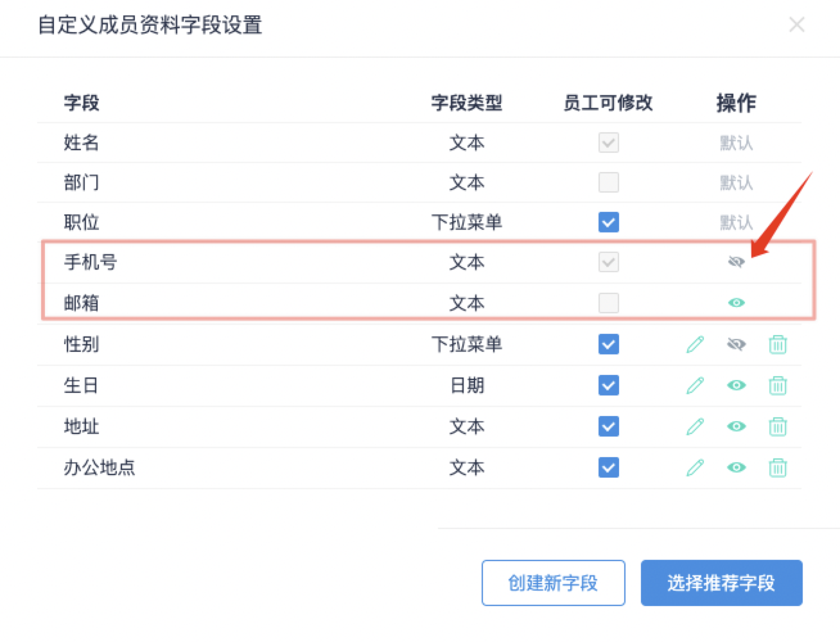Click the 选择推荐字段 button
Screen dimensions: 840x642
(x=721, y=583)
